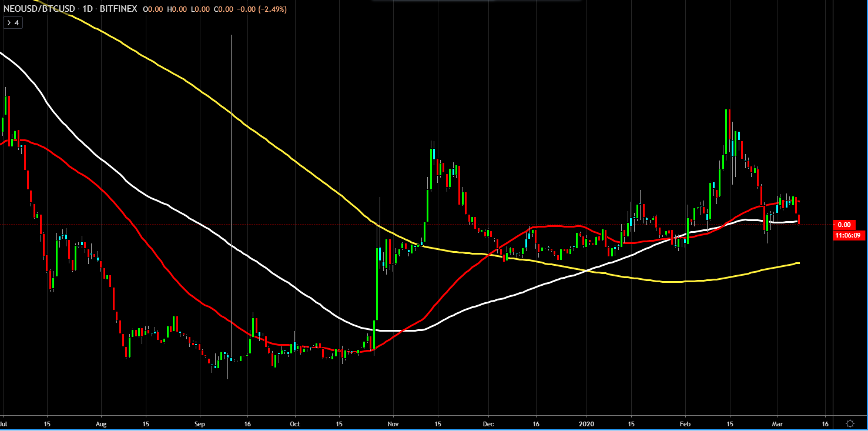Click the Feb label on time axis
This screenshot has width=868, height=431.
(685, 423)
